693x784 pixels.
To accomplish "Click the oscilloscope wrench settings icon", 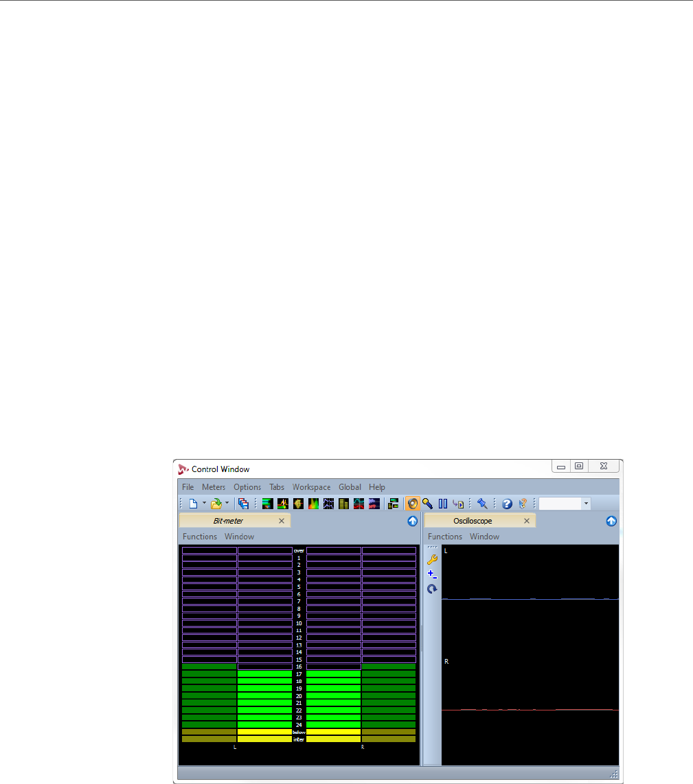I will point(432,559).
